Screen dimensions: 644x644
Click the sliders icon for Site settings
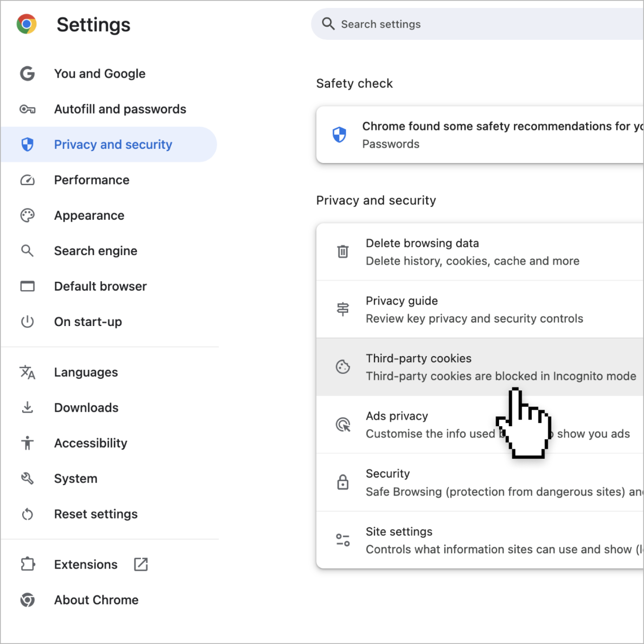coord(343,540)
